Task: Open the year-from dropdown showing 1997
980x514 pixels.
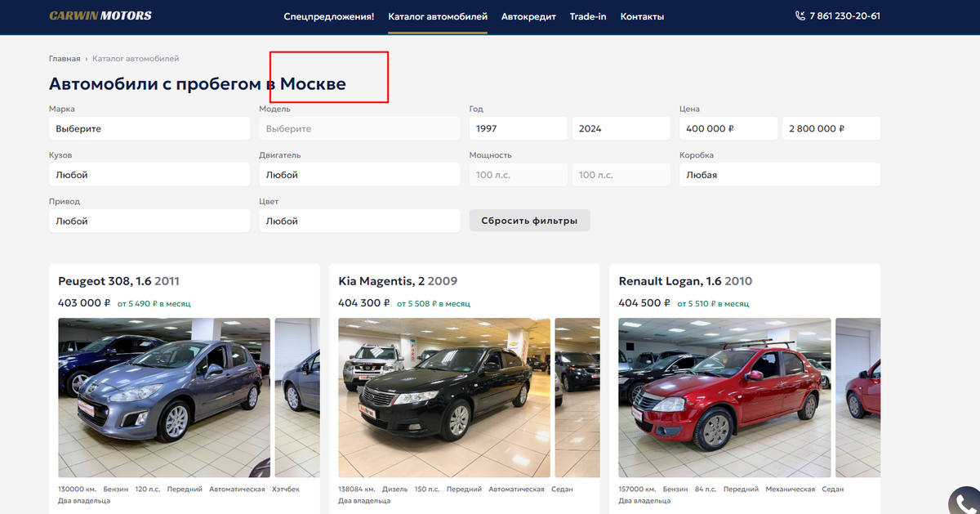Action: [x=519, y=128]
